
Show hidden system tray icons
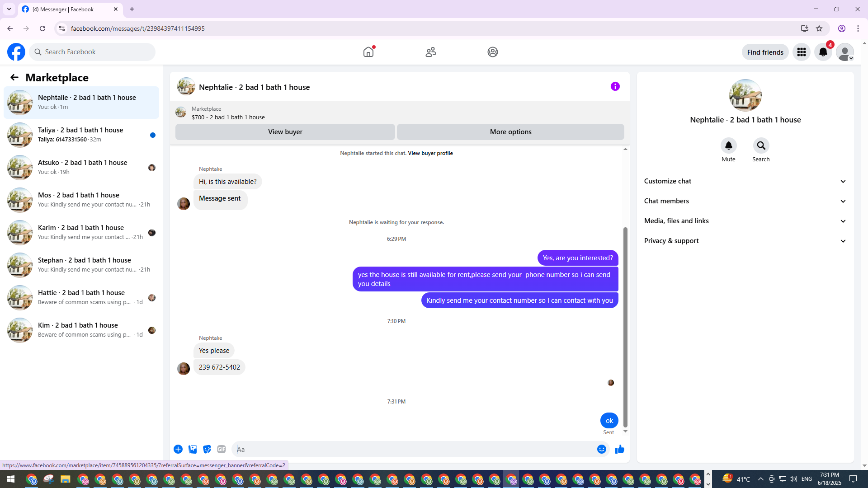pyautogui.click(x=760, y=479)
